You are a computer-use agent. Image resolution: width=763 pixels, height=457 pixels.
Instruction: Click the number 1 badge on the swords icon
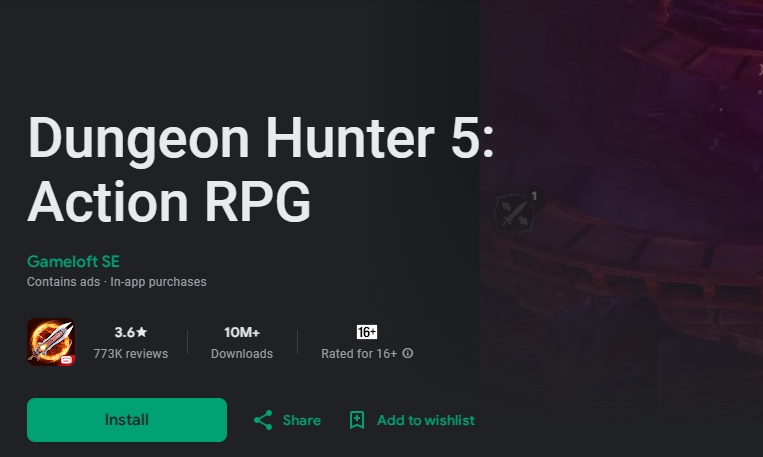pyautogui.click(x=534, y=196)
